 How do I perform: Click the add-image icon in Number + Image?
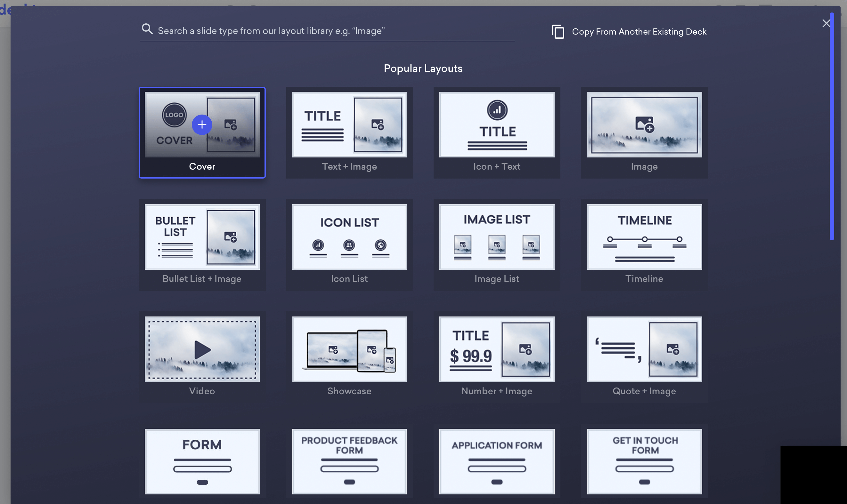coord(525,349)
